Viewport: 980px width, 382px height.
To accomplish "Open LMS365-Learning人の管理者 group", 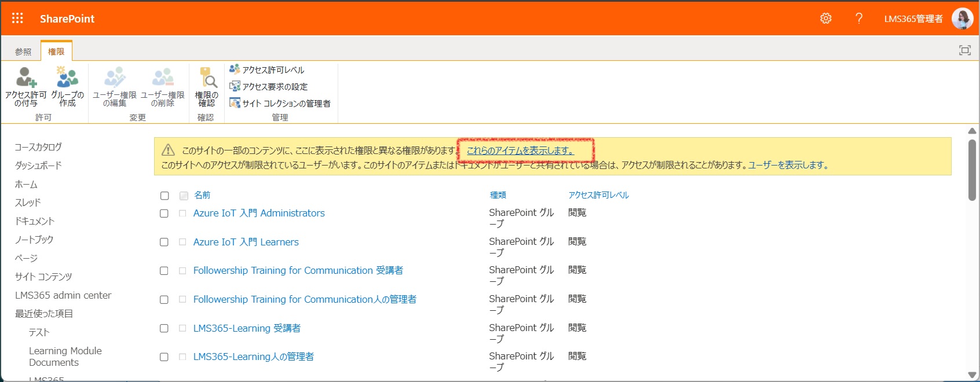I will (x=254, y=357).
